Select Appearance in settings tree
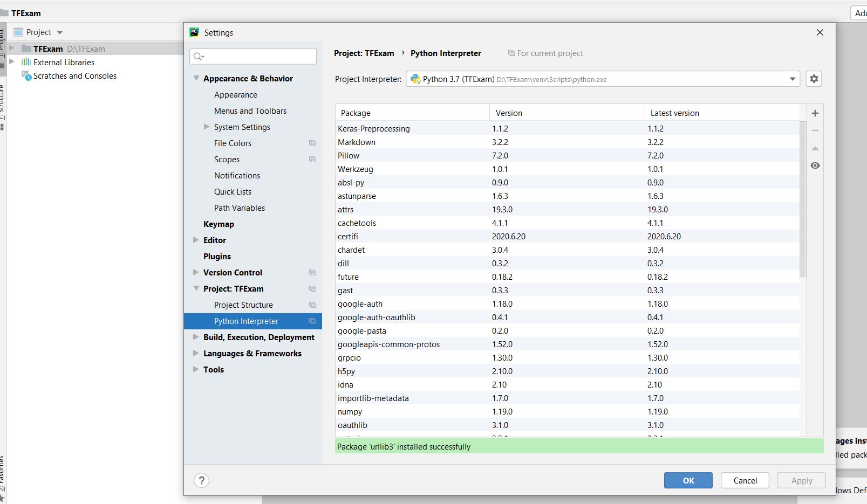The width and height of the screenshot is (867, 504). point(236,94)
